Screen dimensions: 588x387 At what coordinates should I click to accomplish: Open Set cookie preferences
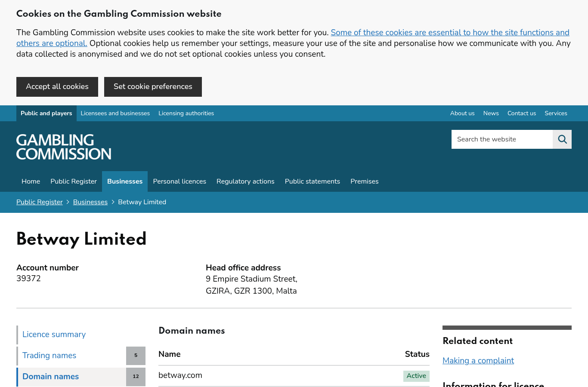tap(153, 87)
